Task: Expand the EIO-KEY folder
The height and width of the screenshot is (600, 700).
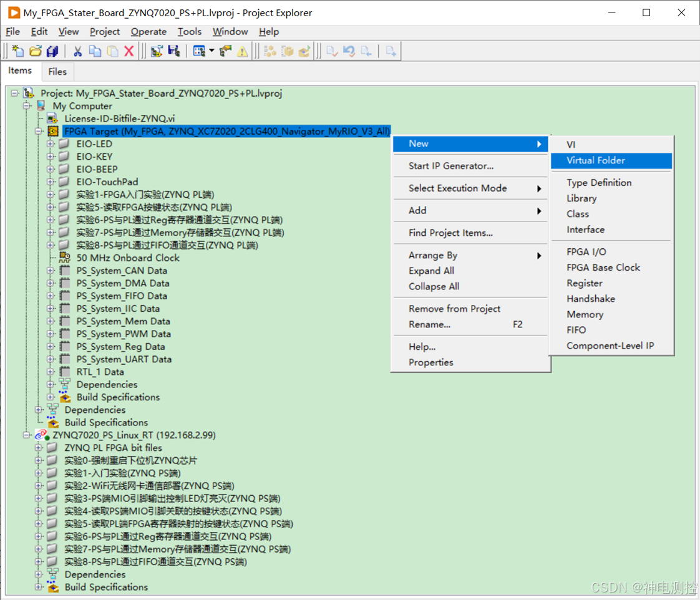Action: click(51, 157)
